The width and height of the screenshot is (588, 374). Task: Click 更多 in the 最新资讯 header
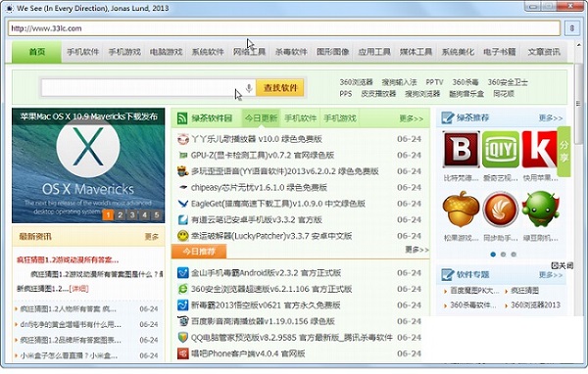(x=152, y=237)
